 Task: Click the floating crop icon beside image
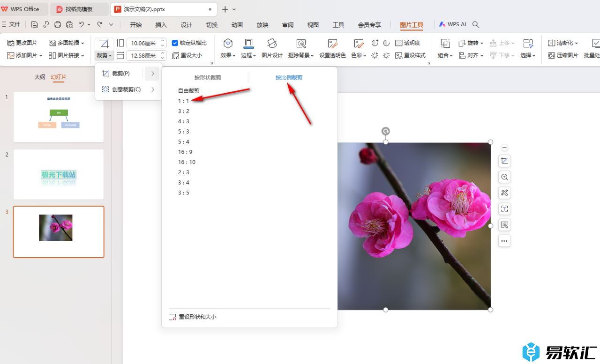(504, 161)
